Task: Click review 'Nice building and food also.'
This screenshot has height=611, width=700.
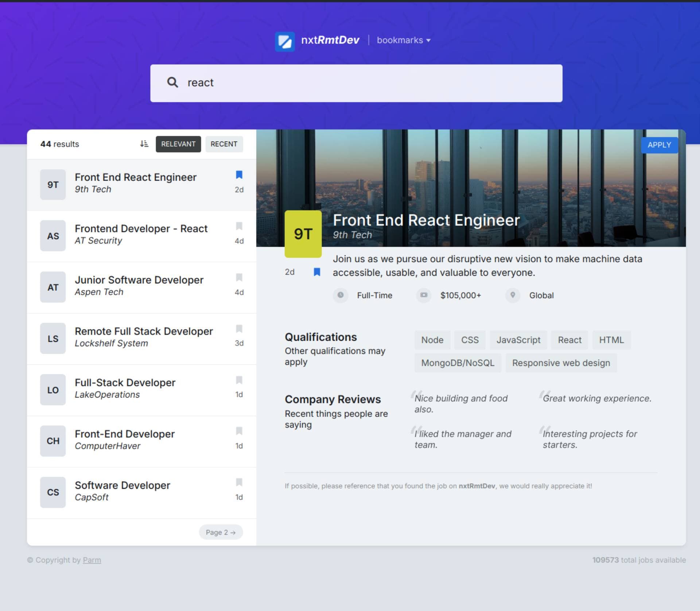Action: point(461,404)
